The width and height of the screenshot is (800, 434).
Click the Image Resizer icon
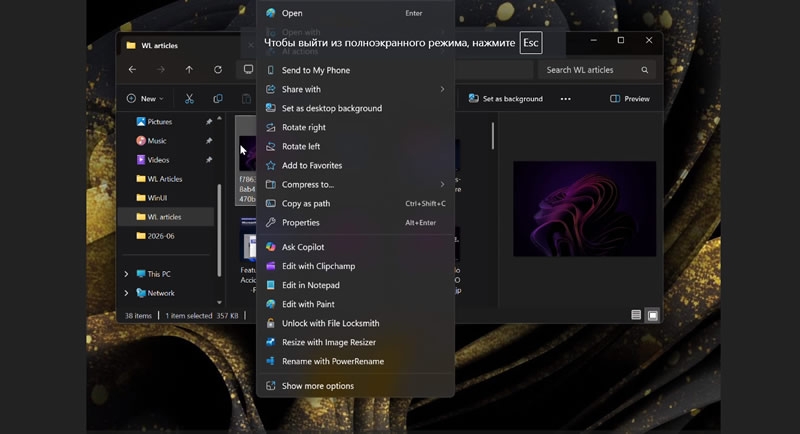271,342
